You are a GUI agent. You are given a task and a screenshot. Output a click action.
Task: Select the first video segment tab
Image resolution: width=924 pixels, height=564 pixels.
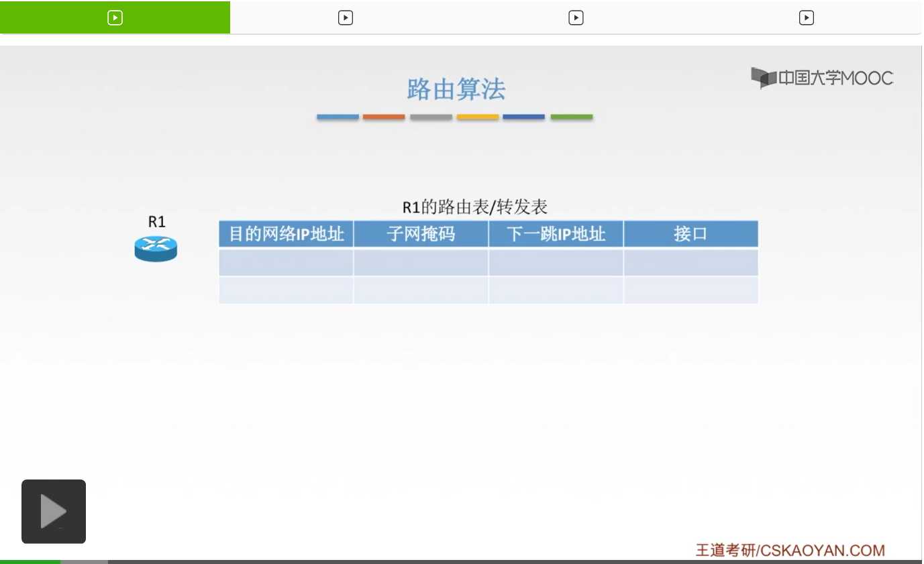pyautogui.click(x=115, y=17)
